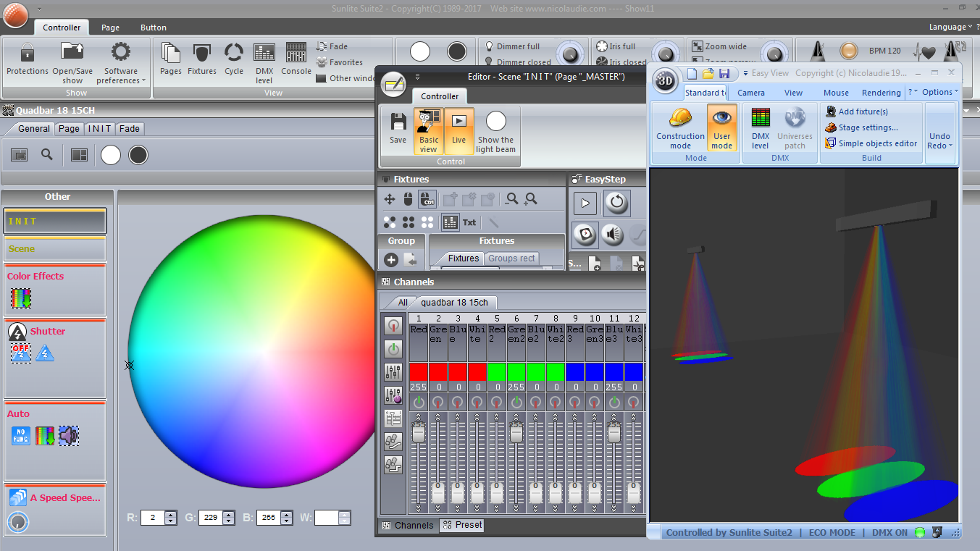
Task: Click the Editor window pencil application button
Action: click(x=393, y=85)
